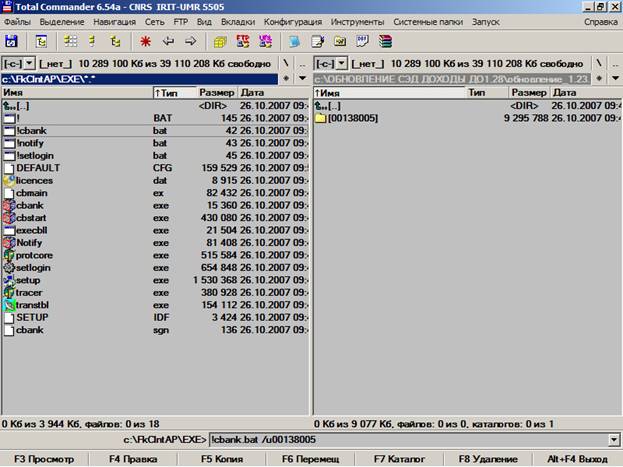Click the pack files yellow cubes icon
Viewport: 623px width, 467px height.
pyautogui.click(x=220, y=41)
